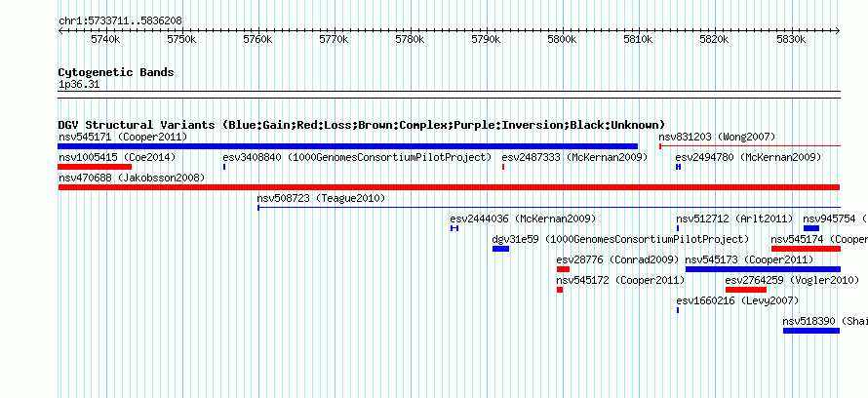This screenshot has width=868, height=398.
Task: Select the long blue nsv545171 gain bar
Action: pos(348,146)
